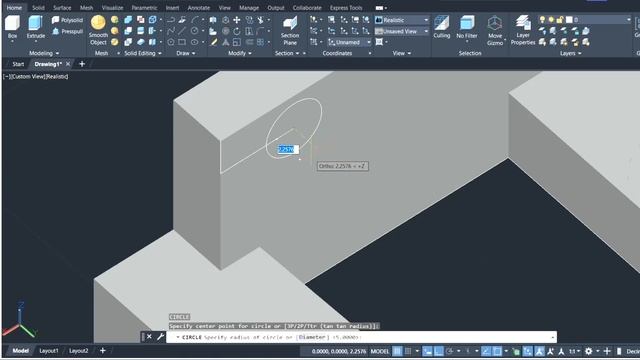Open the Parametric ribbon tab
The width and height of the screenshot is (640, 360).
144,7
